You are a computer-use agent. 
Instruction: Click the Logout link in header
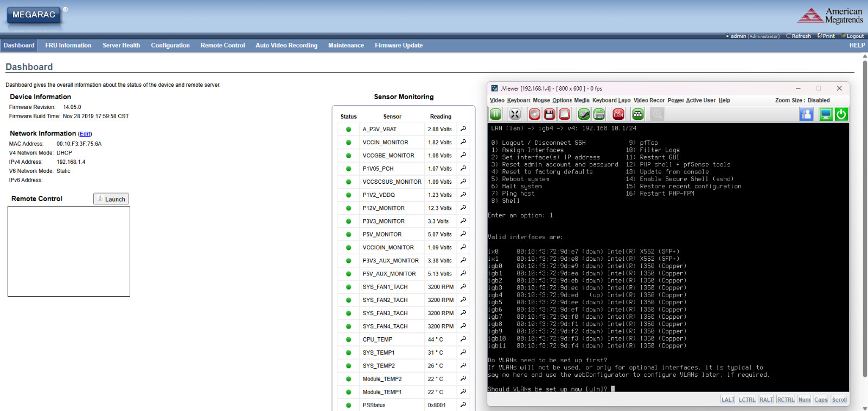tap(854, 36)
